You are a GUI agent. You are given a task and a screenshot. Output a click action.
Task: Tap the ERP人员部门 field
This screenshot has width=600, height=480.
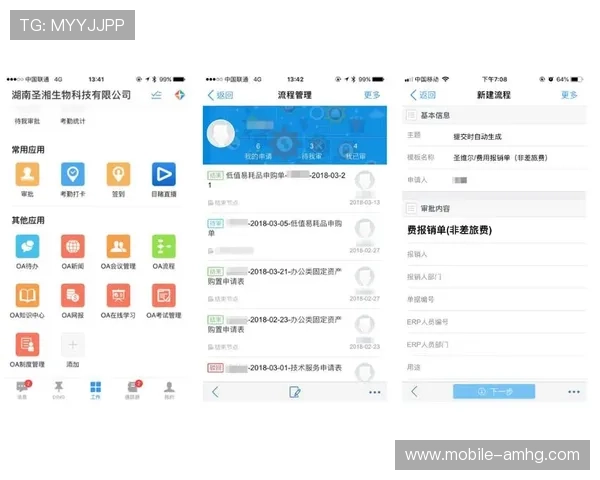point(494,344)
